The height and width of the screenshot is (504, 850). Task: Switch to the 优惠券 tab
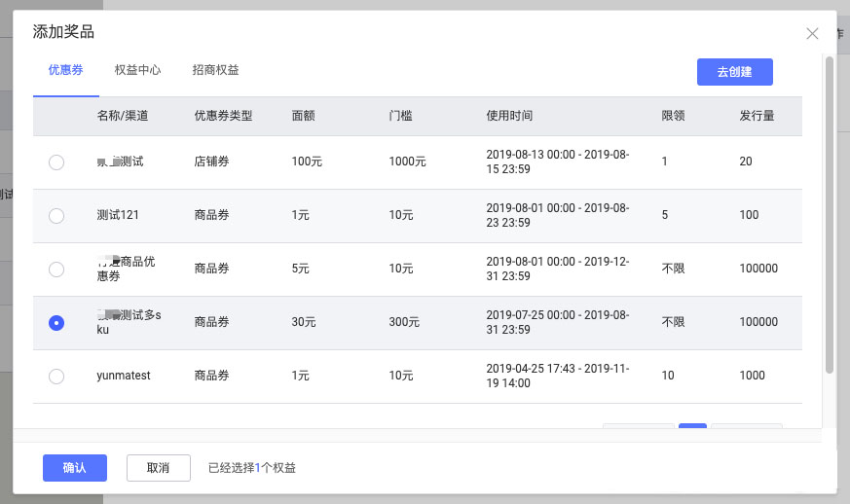(x=65, y=71)
